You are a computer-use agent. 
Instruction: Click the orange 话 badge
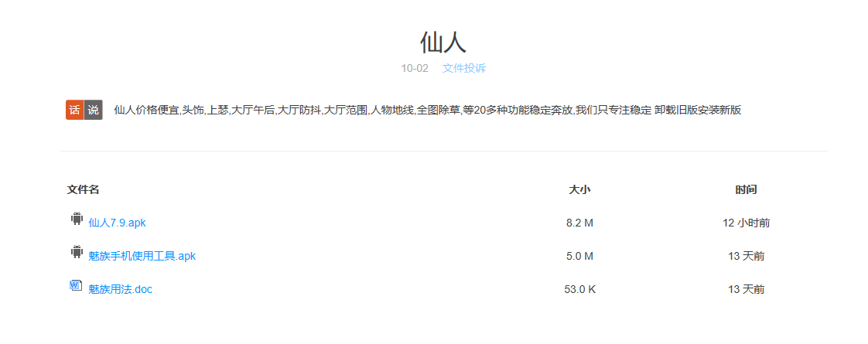pyautogui.click(x=74, y=110)
